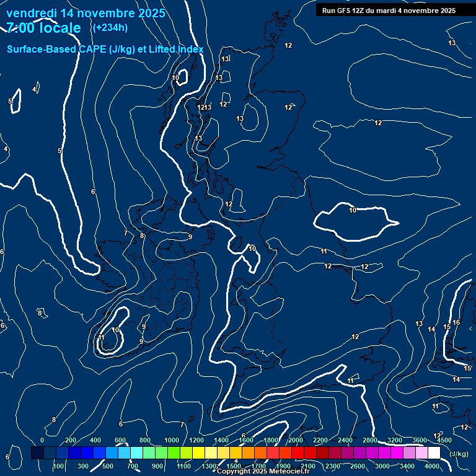Click 'Surface-Based CAPE (J/kg) et Lifted Index' heading
This screenshot has height=476, width=476.
(105, 49)
